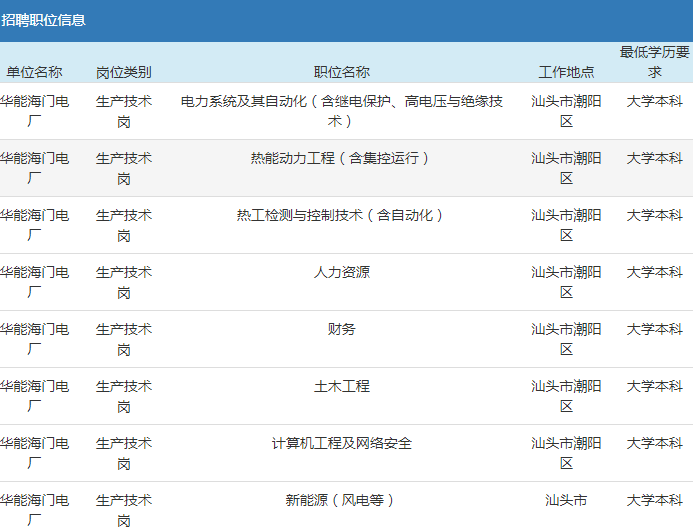Open the 热能动力工程（含集控运行）position
This screenshot has width=693, height=531.
[x=342, y=158]
